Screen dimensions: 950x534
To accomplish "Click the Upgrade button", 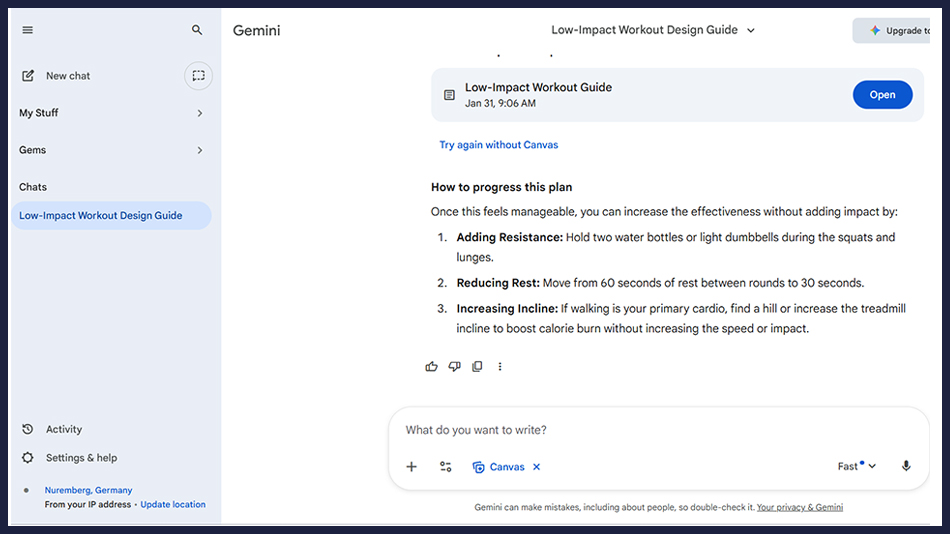I will pyautogui.click(x=891, y=30).
